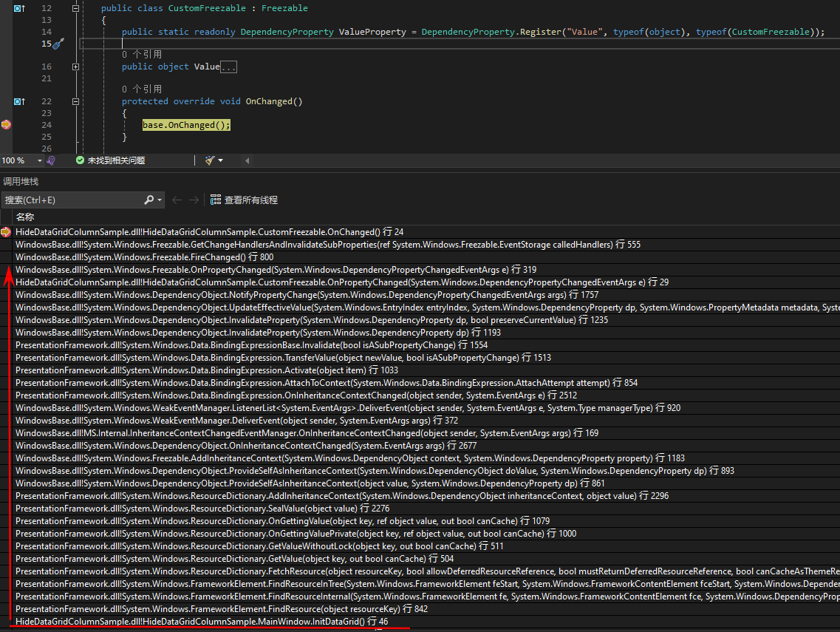Click the 未找到相关问题 status text
Screen dimensions: 840x632
click(116, 160)
